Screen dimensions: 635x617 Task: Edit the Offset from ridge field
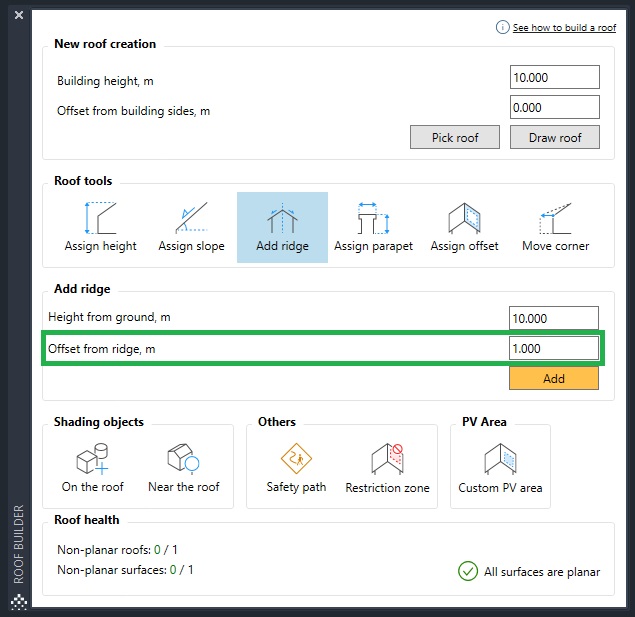click(553, 348)
